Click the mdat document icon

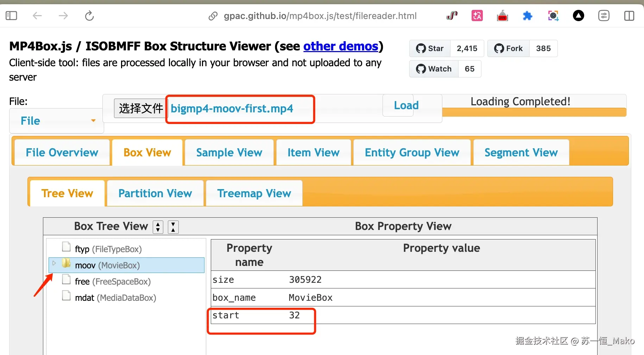[x=66, y=295]
